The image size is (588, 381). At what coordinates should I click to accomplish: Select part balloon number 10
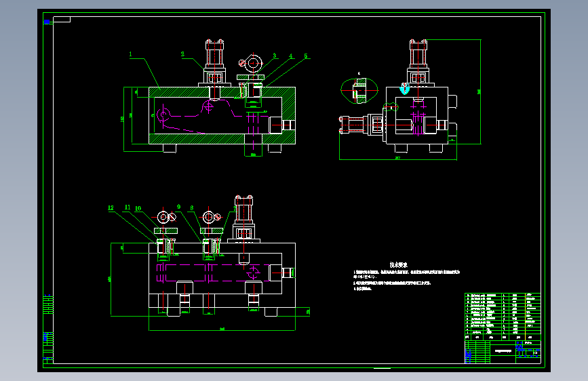click(x=138, y=208)
